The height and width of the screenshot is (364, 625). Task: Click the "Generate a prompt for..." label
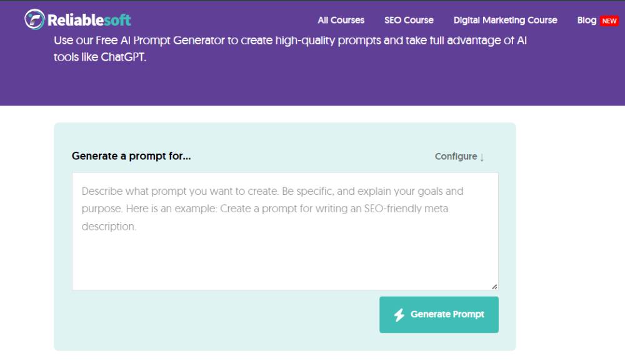pyautogui.click(x=131, y=156)
